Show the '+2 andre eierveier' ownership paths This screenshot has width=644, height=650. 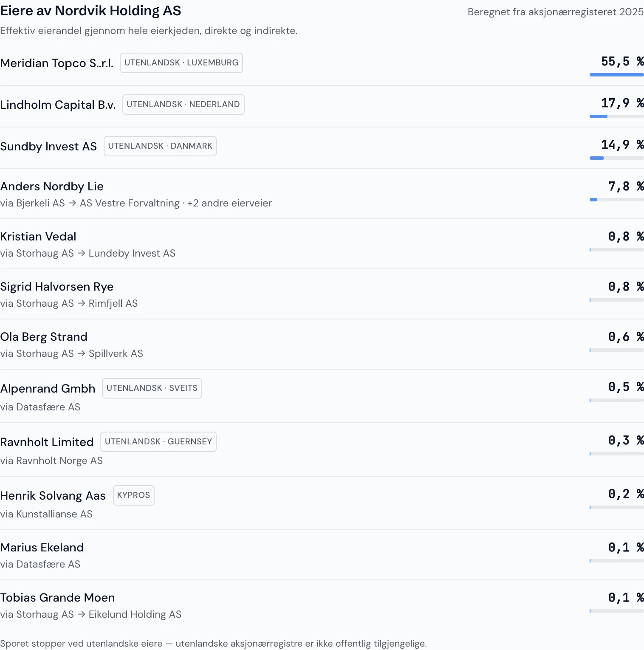(229, 203)
